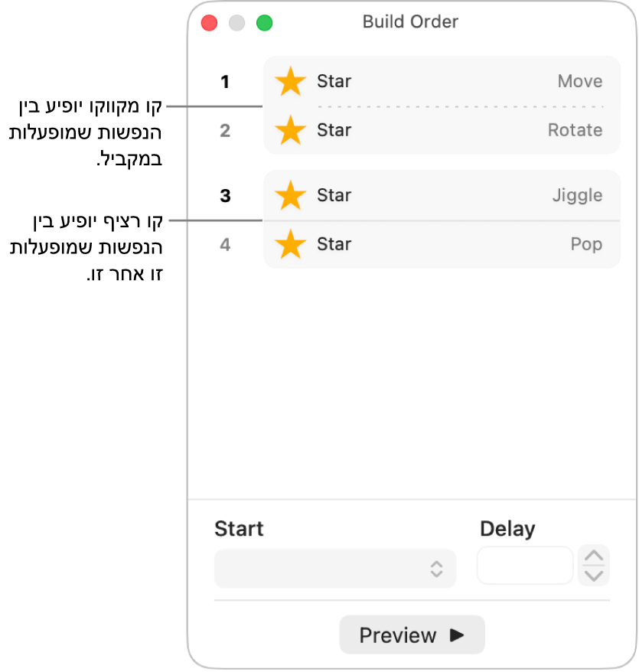
Task: Select the Rotate build entry
Action: point(459,130)
